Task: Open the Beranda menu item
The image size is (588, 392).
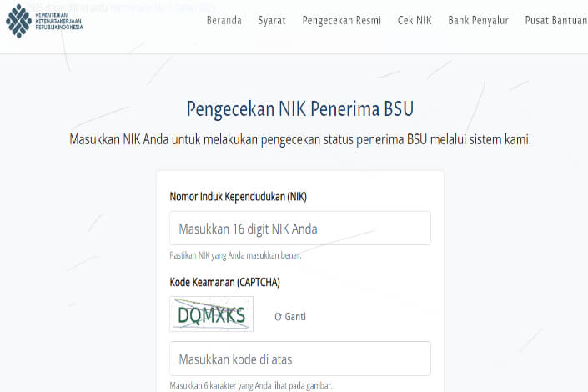Action: (224, 20)
